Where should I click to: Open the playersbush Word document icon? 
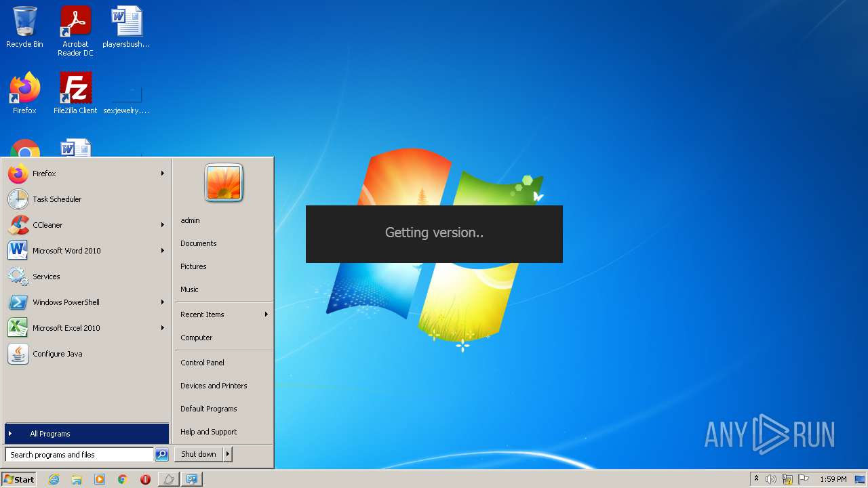(126, 27)
